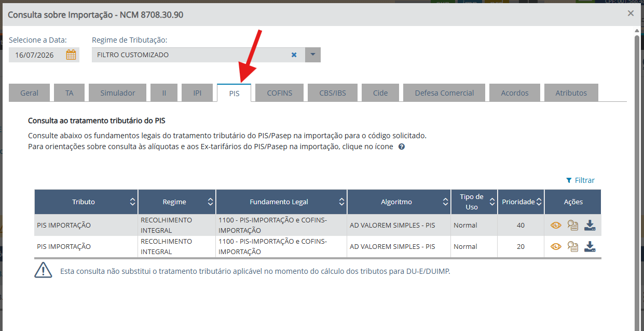644x331 pixels.
Task: Click the priority value 40
Action: click(x=520, y=226)
